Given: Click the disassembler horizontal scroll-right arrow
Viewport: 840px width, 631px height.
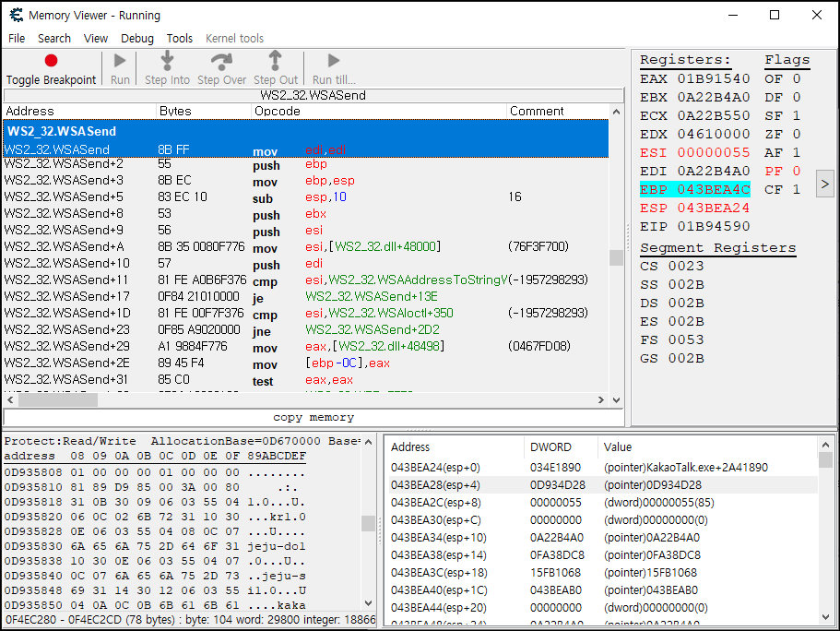Looking at the screenshot, I should tap(601, 400).
